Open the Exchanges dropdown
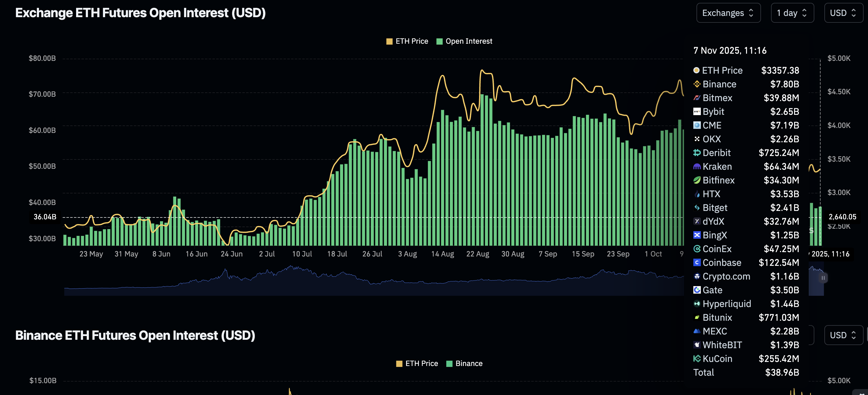The image size is (868, 395). [729, 13]
